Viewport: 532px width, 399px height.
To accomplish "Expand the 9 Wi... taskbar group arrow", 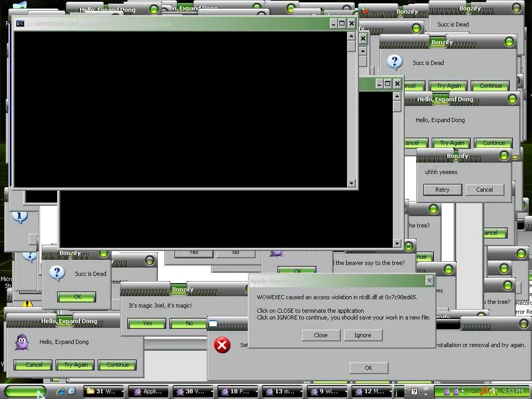I will 346,392.
